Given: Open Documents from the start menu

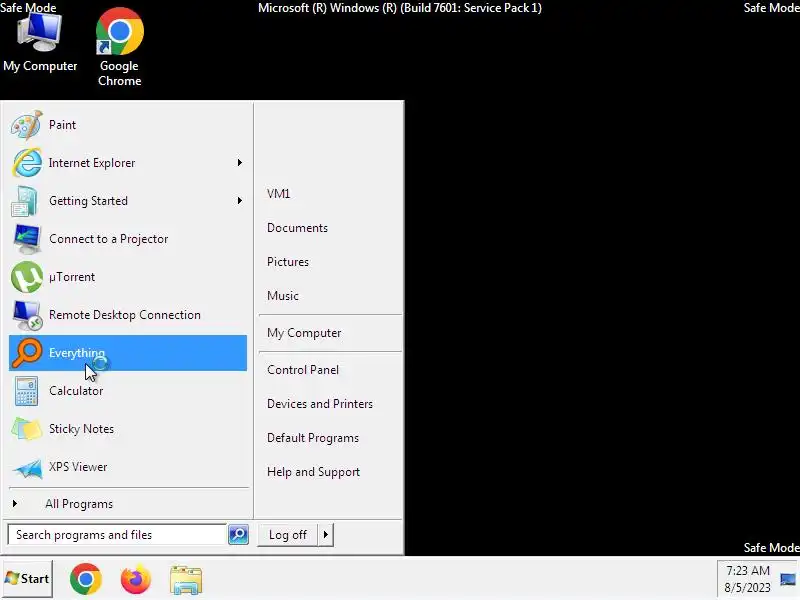Looking at the screenshot, I should (x=297, y=228).
